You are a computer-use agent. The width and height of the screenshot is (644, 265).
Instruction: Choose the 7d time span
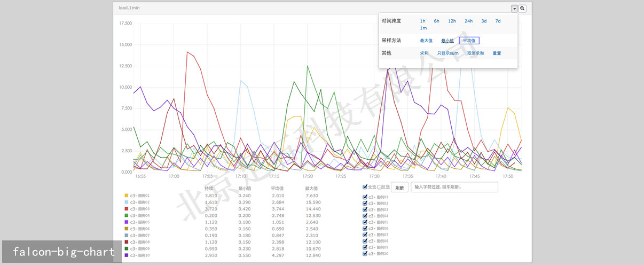tap(498, 21)
